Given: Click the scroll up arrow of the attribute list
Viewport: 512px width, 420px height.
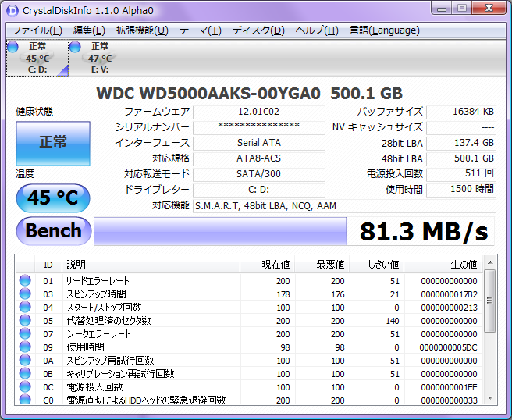Looking at the screenshot, I should pos(490,262).
